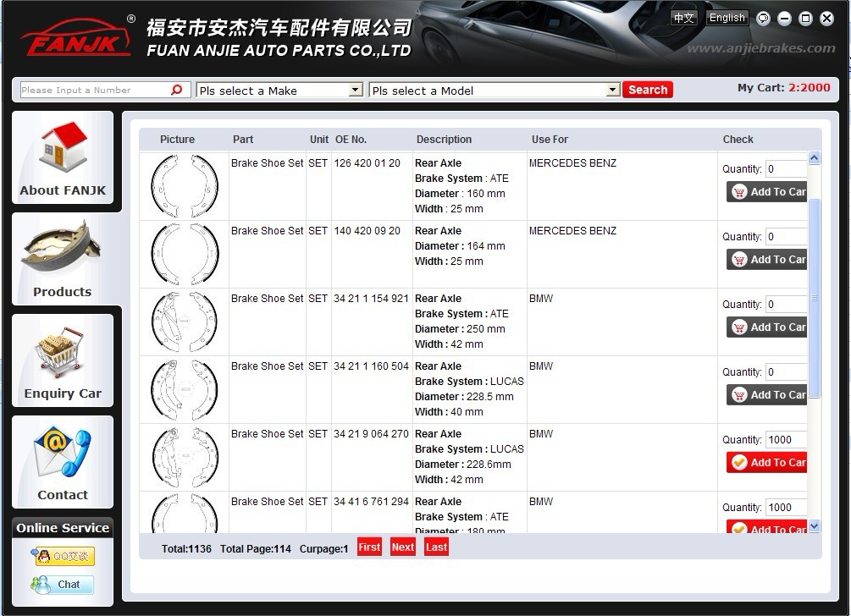
Task: Add 34 21 1 160 504 to cart
Action: (x=767, y=395)
